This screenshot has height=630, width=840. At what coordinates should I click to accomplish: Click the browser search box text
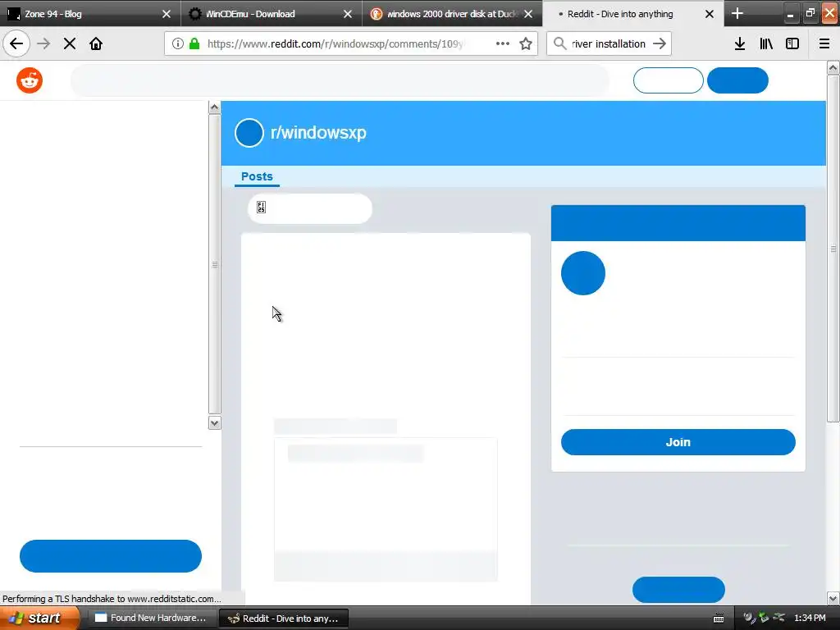(x=608, y=43)
